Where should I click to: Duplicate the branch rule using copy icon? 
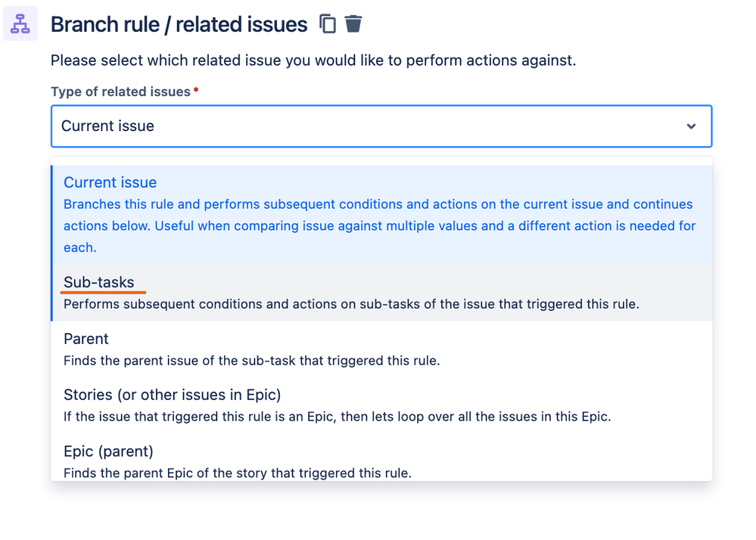click(328, 23)
